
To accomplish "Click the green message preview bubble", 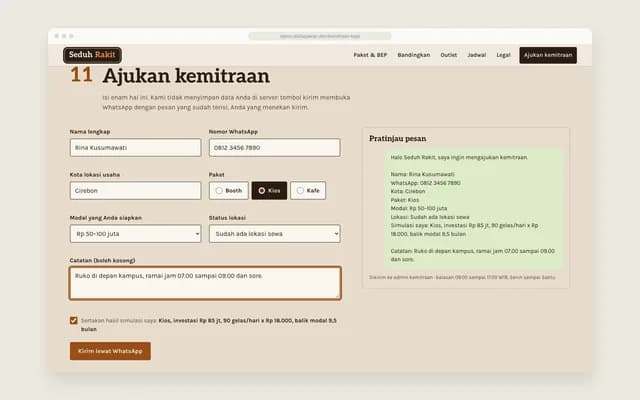I will (473, 208).
